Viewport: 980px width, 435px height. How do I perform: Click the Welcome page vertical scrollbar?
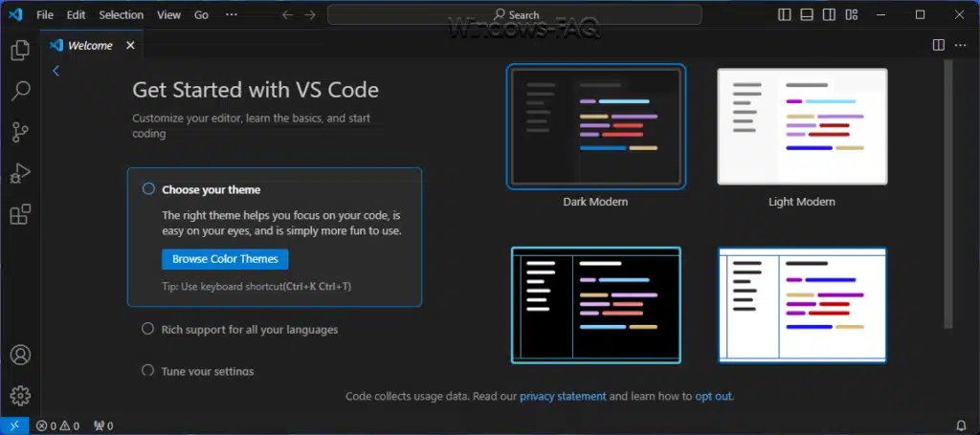(948, 193)
